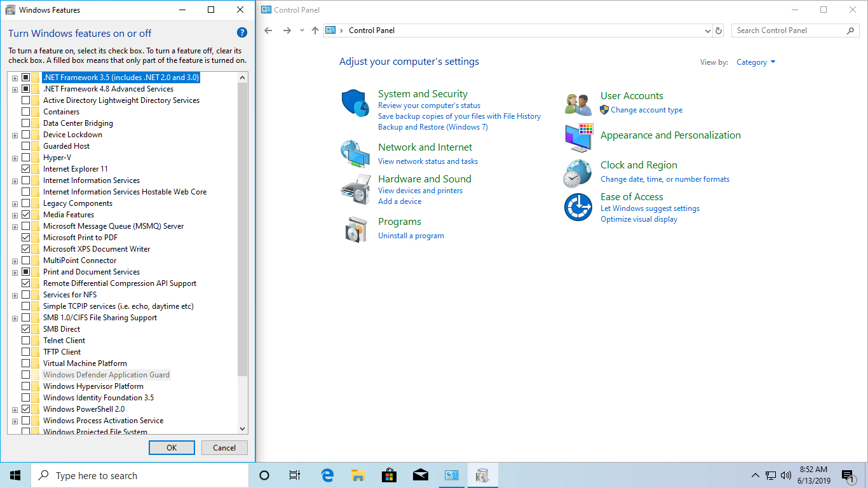Go forward in Control Panel navigation
The width and height of the screenshot is (868, 488).
pyautogui.click(x=287, y=30)
